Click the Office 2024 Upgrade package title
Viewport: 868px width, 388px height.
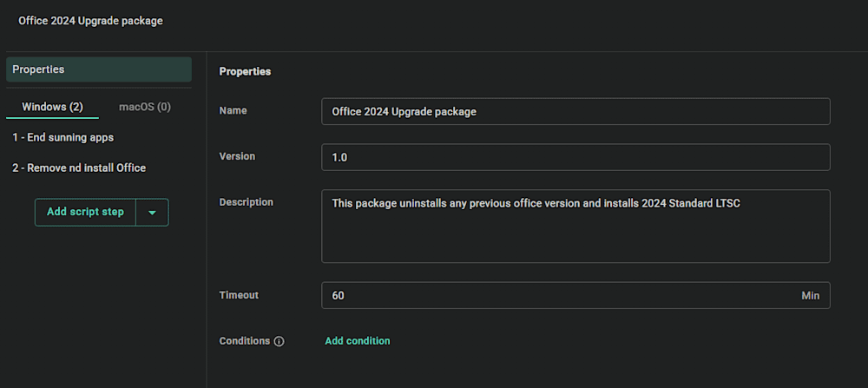pyautogui.click(x=91, y=21)
